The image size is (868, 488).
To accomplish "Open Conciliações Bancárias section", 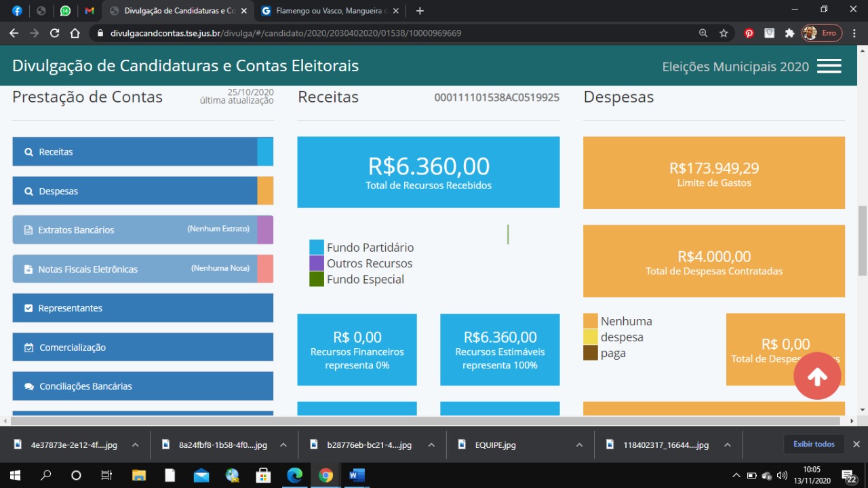I will click(x=142, y=386).
